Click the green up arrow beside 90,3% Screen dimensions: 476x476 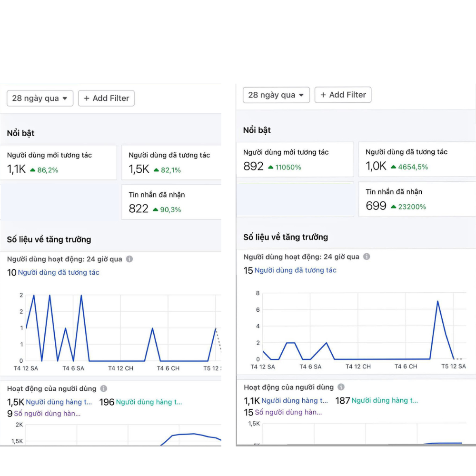click(156, 209)
